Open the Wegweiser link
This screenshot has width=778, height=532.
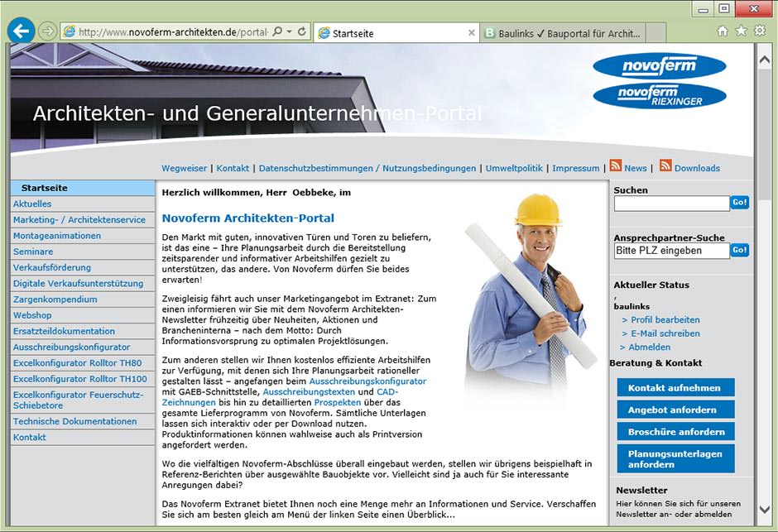coord(184,168)
